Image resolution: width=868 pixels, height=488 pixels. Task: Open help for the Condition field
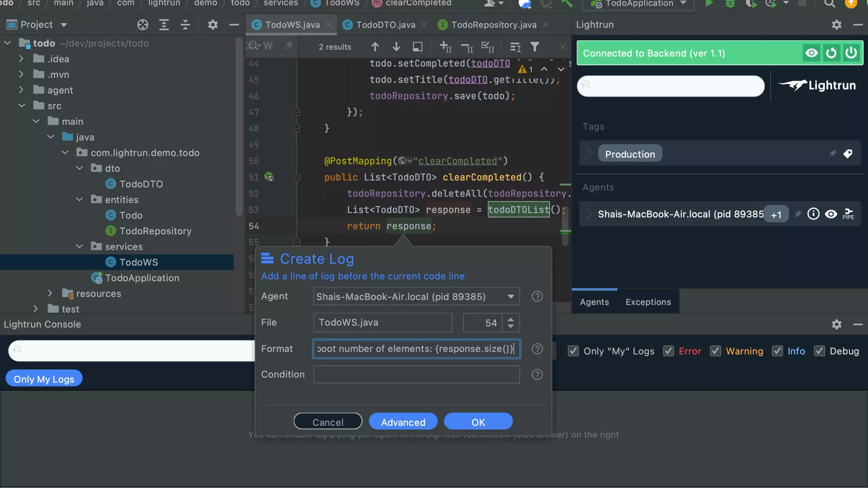point(537,374)
